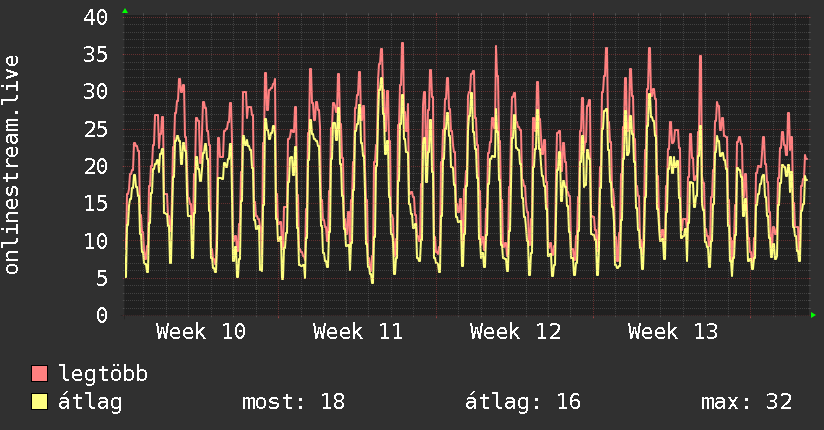
Task: Click the 'átlag: 16' average value
Action: 522,402
